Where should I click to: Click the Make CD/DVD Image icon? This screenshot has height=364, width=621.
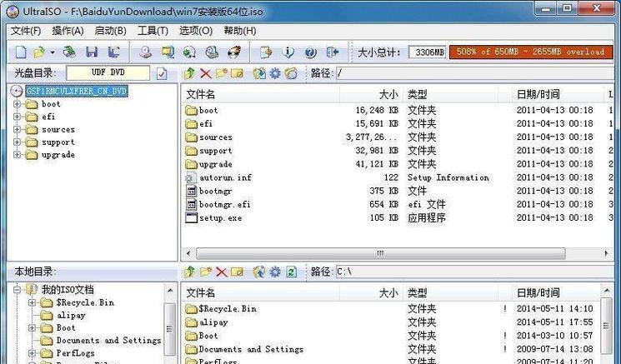(146, 52)
